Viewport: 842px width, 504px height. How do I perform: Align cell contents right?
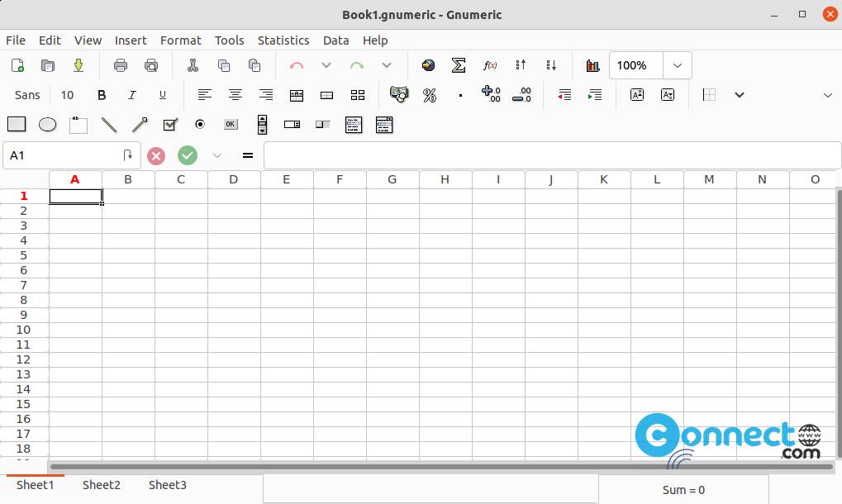coord(266,95)
